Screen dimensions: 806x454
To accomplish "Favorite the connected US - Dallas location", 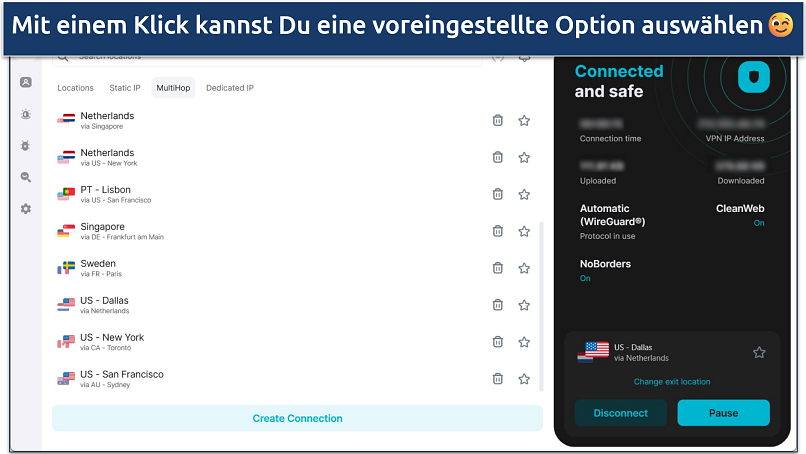I will click(759, 352).
